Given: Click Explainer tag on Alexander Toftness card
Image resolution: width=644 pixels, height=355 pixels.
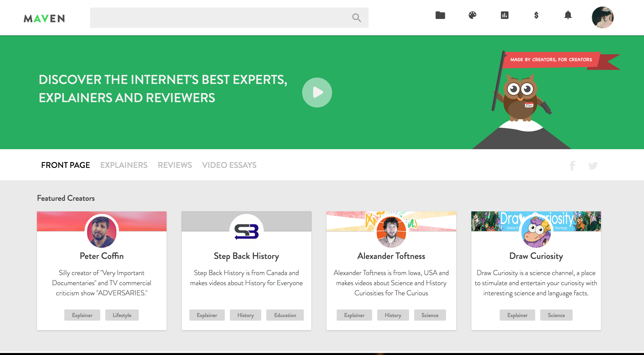Looking at the screenshot, I should click(354, 315).
